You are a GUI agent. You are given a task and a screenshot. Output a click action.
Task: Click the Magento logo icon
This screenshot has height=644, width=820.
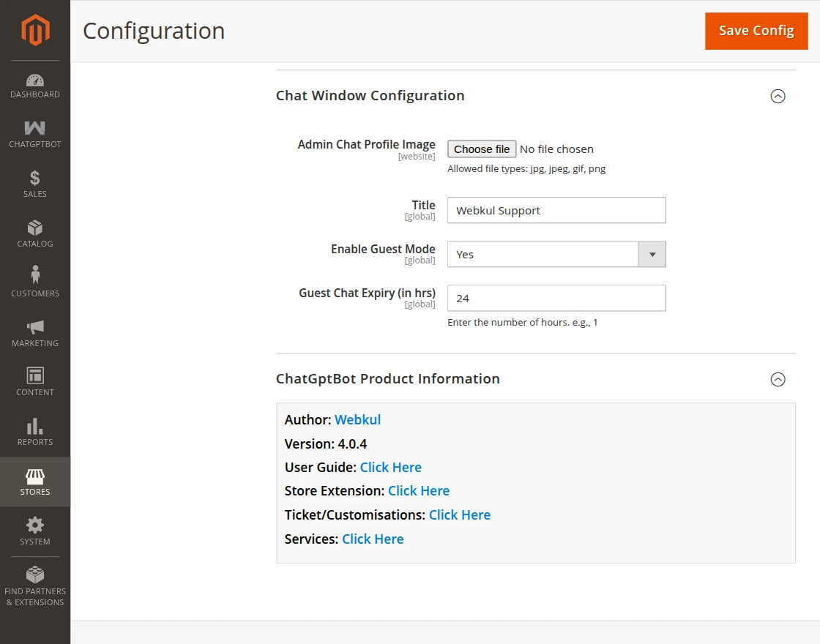coord(35,30)
